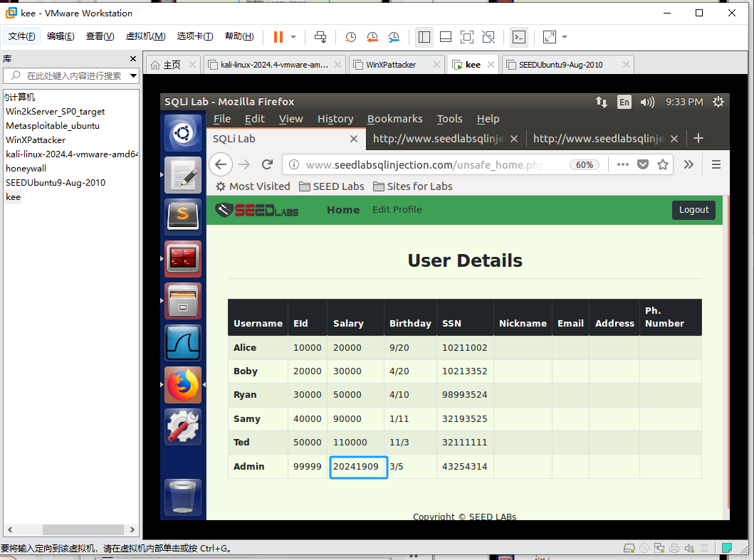The height and width of the screenshot is (560, 754).
Task: Reset the 60% zoom level indicator
Action: click(585, 165)
